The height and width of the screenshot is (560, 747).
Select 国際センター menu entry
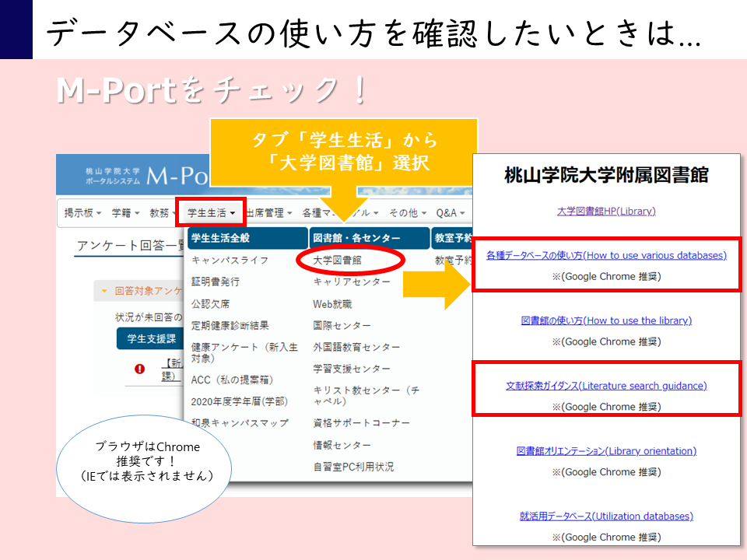click(x=342, y=326)
